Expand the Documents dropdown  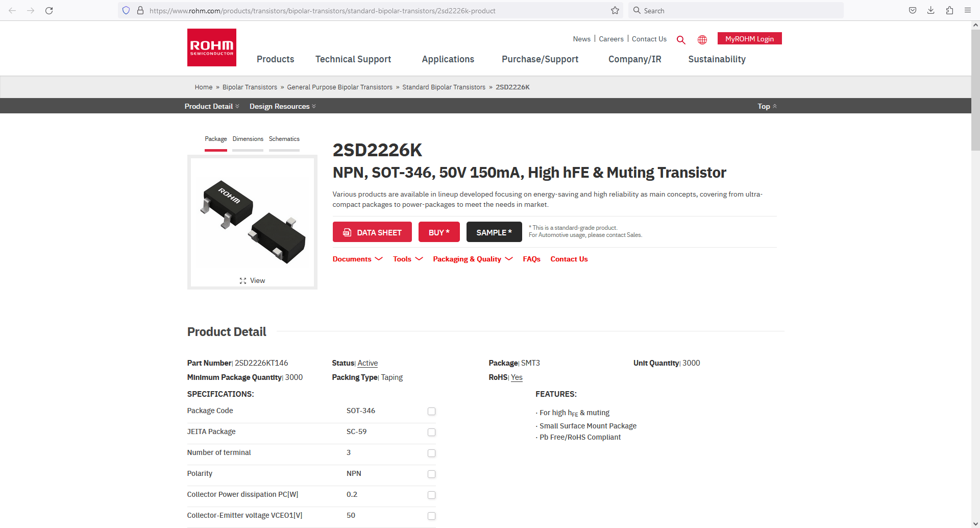(357, 259)
